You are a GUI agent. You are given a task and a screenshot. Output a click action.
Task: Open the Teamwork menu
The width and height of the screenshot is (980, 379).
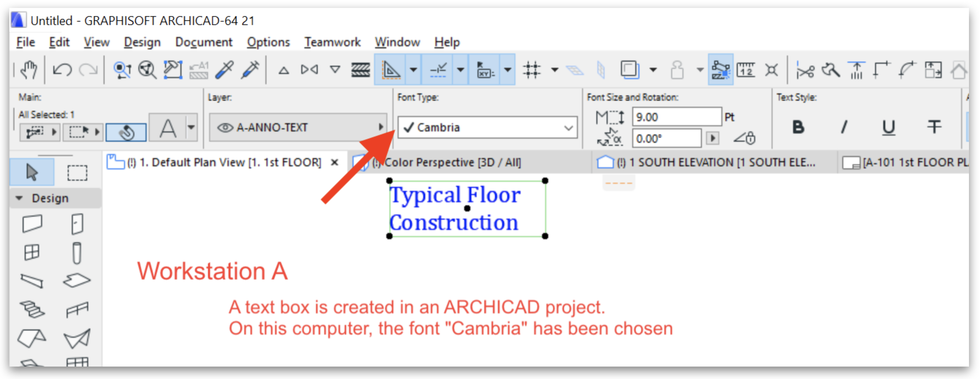click(x=332, y=42)
